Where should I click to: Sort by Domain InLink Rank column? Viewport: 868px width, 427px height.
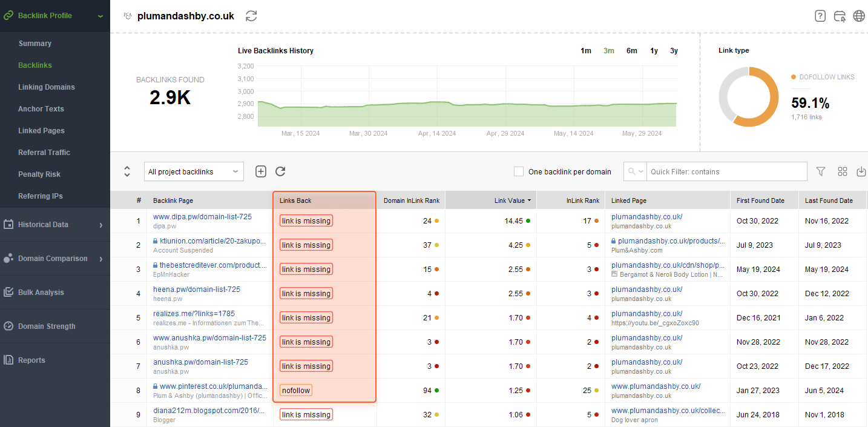(x=411, y=200)
